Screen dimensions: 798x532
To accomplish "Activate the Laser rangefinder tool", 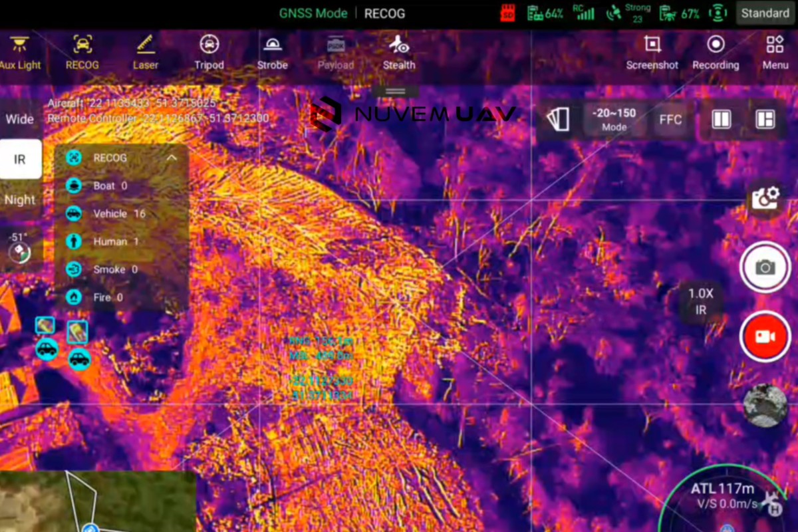I will (x=146, y=53).
